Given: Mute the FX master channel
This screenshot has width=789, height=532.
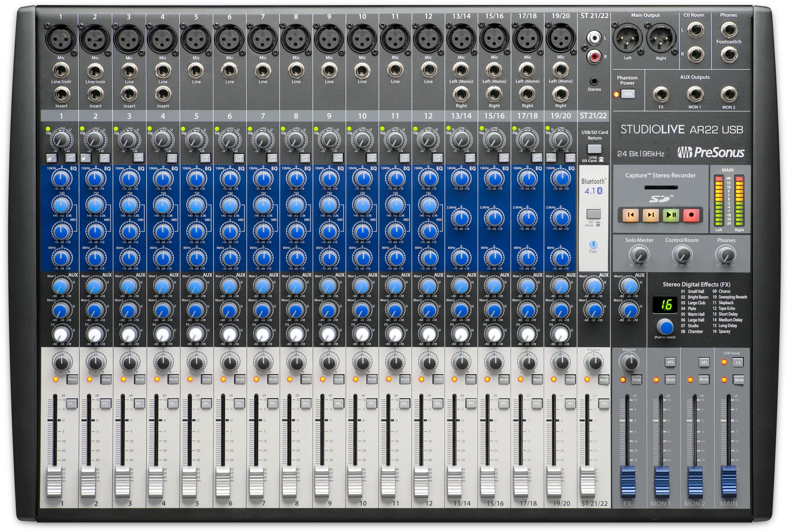Looking at the screenshot, I should [637, 379].
